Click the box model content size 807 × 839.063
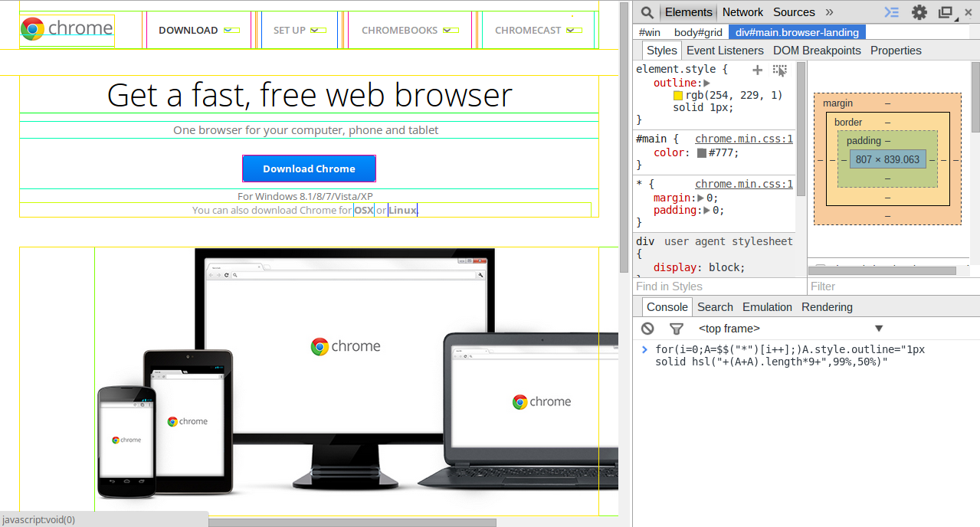 [x=887, y=159]
